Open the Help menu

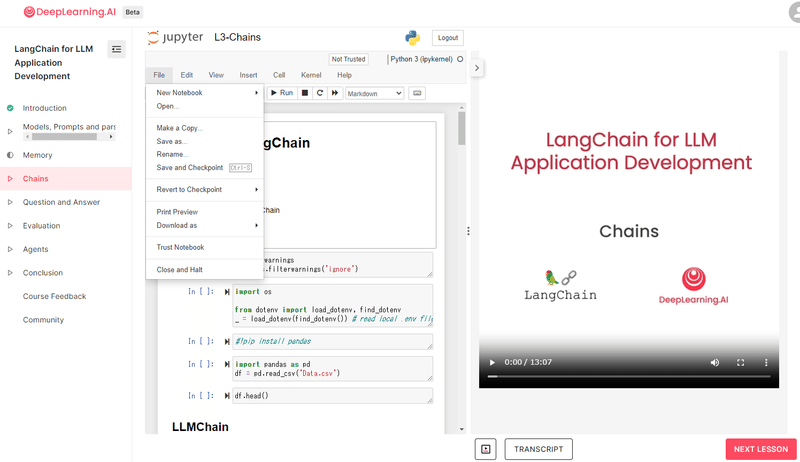(344, 75)
